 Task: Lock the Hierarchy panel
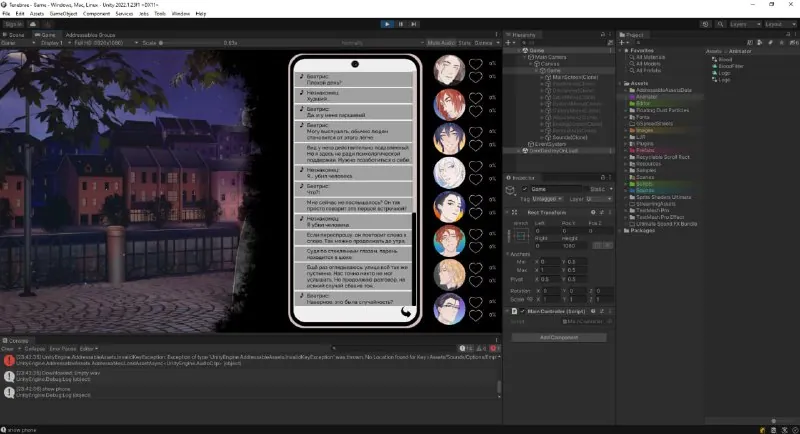click(x=603, y=35)
